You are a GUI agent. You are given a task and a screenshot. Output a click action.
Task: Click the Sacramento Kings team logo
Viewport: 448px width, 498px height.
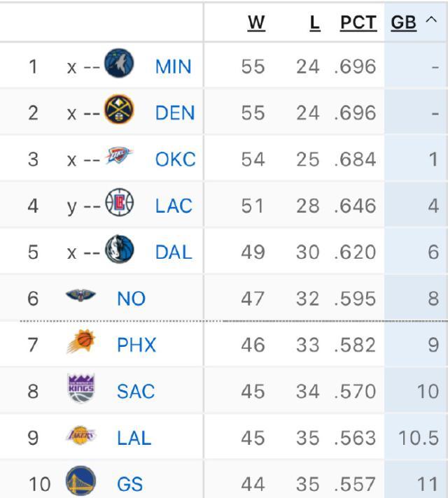[80, 389]
